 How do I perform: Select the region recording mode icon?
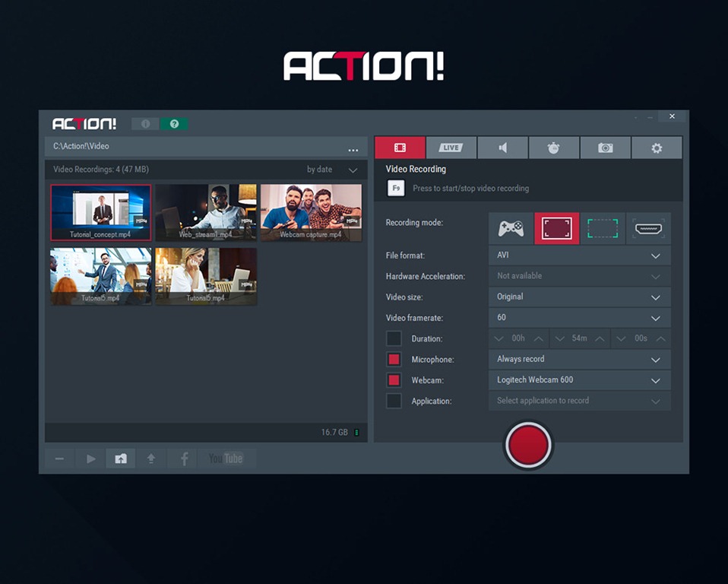point(603,228)
